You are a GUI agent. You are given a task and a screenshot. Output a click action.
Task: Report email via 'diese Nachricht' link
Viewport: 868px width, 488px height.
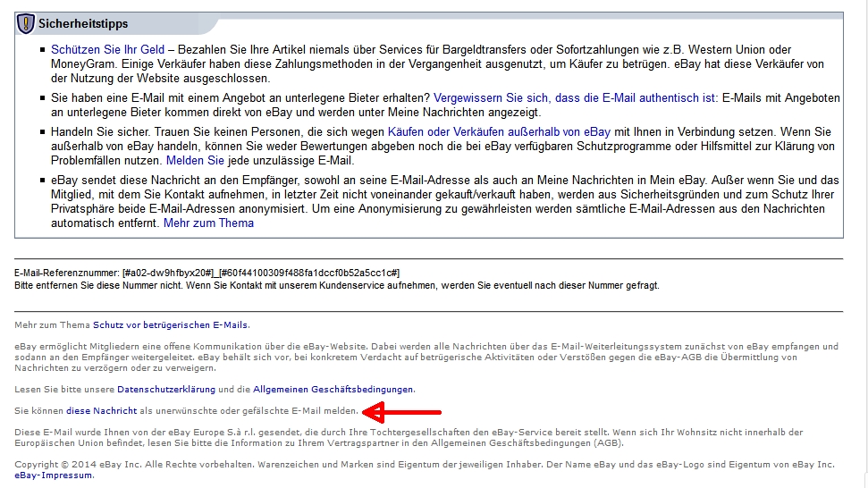(x=102, y=411)
